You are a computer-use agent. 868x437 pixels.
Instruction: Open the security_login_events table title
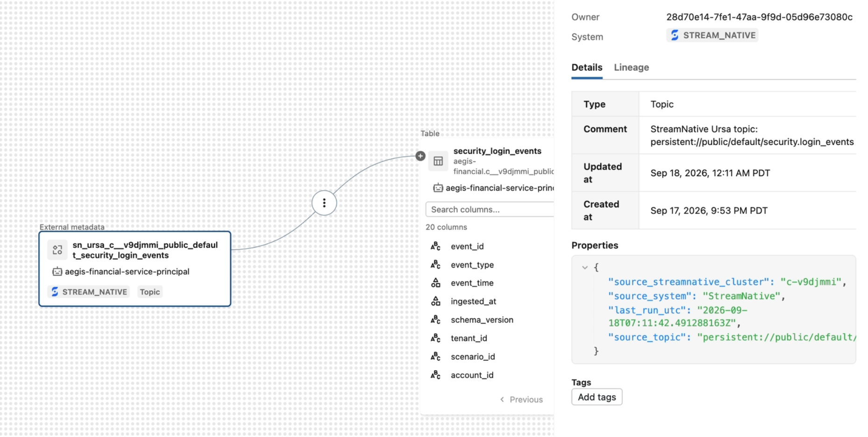coord(497,151)
